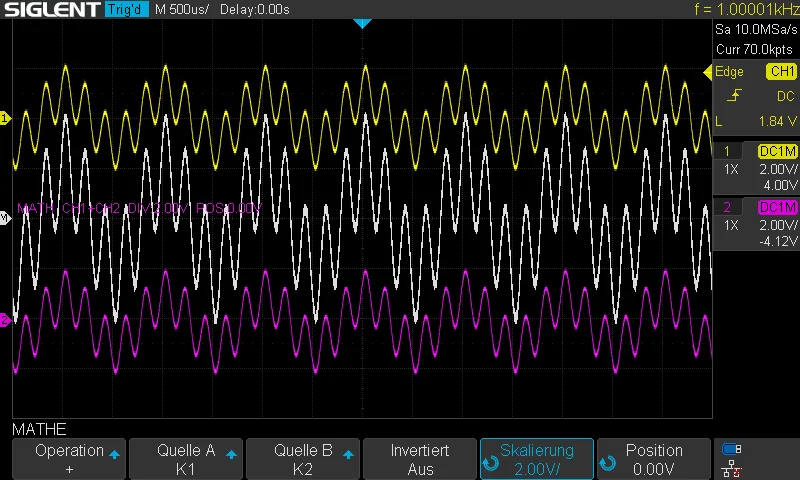
Task: Toggle the Invertiert Aus softkey
Action: click(420, 459)
